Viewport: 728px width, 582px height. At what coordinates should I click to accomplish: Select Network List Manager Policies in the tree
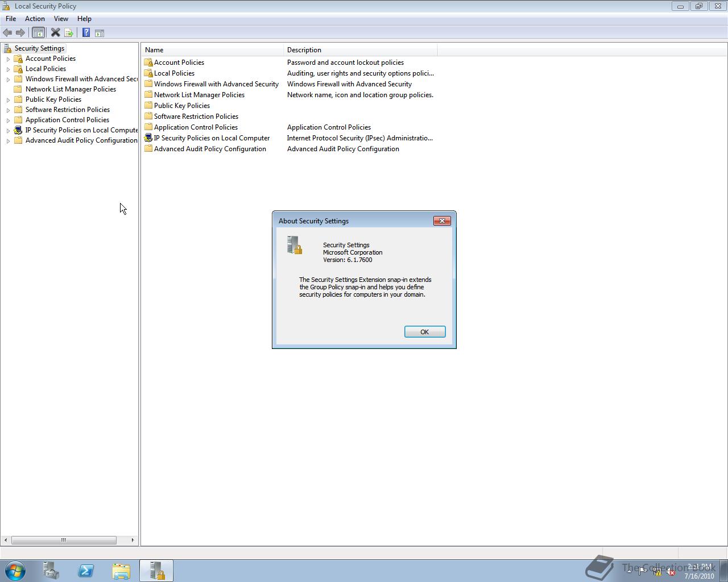click(x=71, y=89)
